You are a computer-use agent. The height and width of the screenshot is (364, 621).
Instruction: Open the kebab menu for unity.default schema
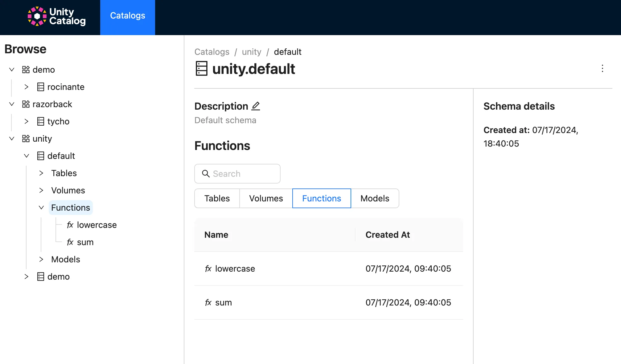(602, 69)
